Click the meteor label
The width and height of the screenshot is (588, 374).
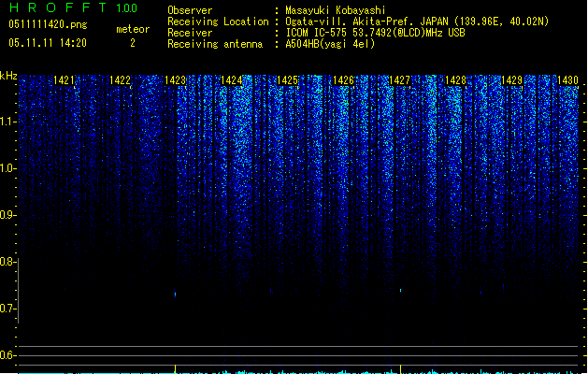[133, 29]
